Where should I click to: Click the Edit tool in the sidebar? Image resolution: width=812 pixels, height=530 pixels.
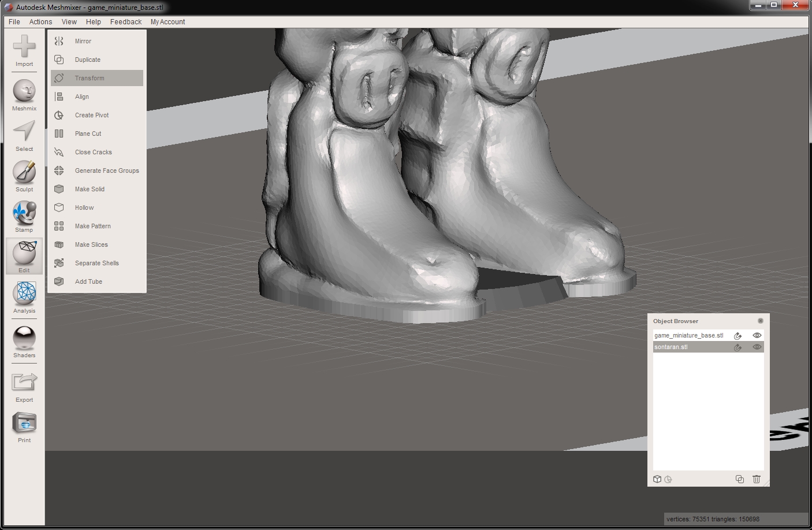24,256
